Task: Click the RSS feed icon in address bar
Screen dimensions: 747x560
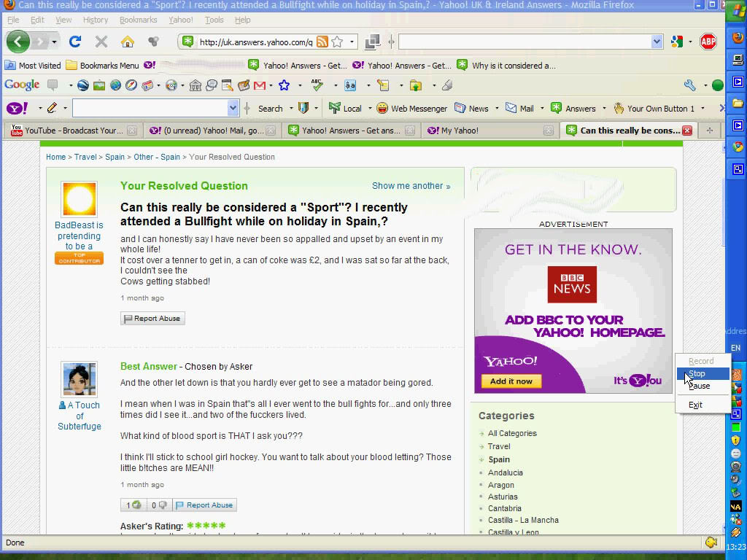Action: coord(322,42)
